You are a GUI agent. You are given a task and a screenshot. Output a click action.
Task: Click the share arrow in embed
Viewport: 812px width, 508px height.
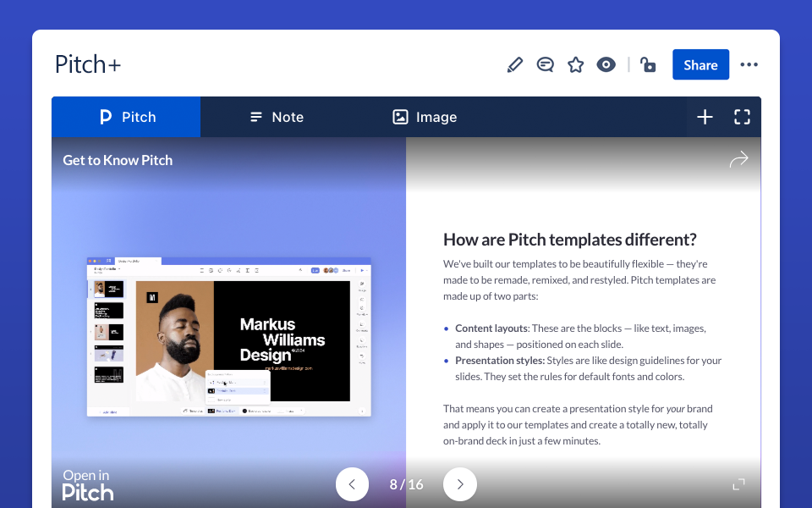pos(739,159)
